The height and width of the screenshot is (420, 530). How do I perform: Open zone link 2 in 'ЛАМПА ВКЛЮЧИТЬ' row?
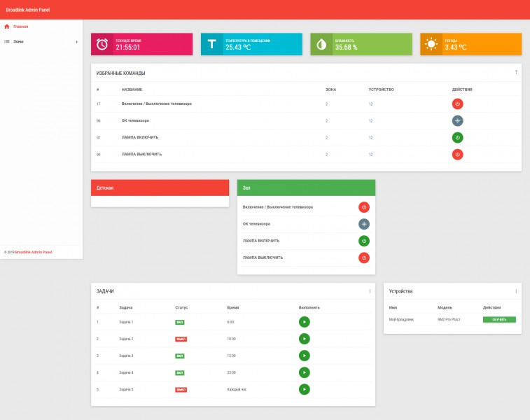326,138
